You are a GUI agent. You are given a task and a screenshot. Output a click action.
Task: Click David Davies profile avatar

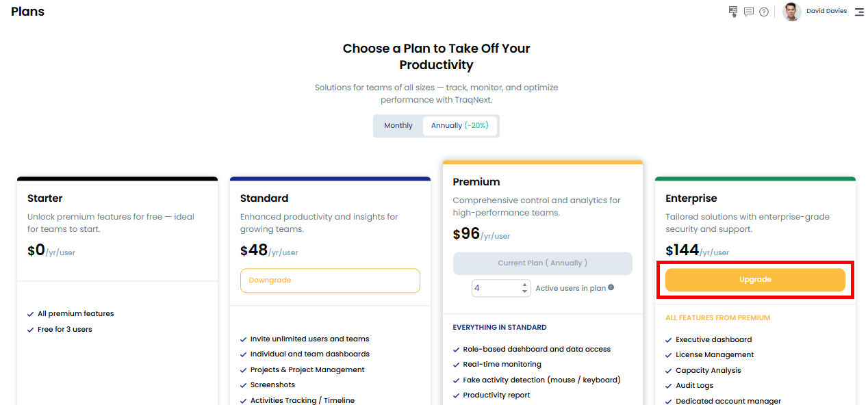[792, 12]
